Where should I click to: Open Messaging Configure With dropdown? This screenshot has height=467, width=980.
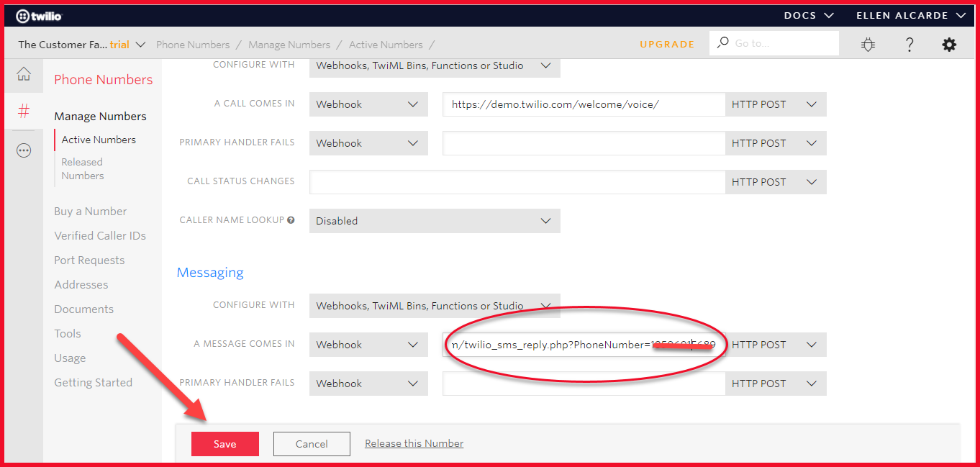[x=435, y=306]
